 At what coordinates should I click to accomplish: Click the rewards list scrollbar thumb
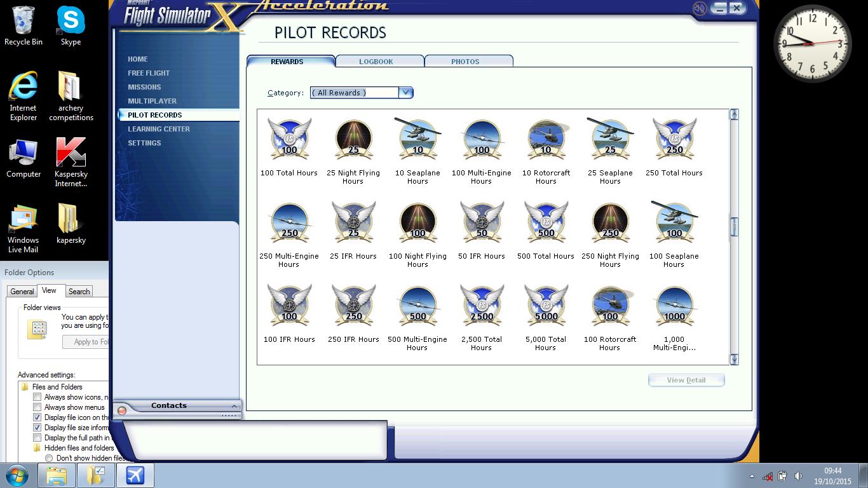[734, 227]
